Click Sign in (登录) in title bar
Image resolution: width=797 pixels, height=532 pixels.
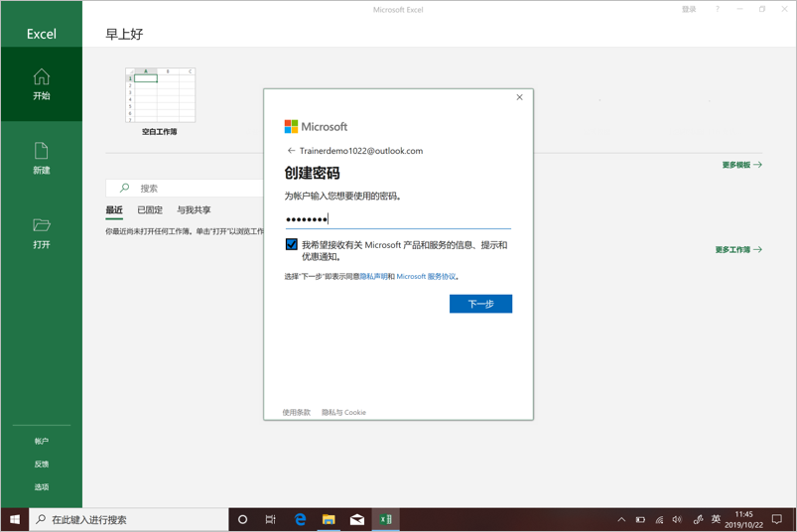coord(689,9)
